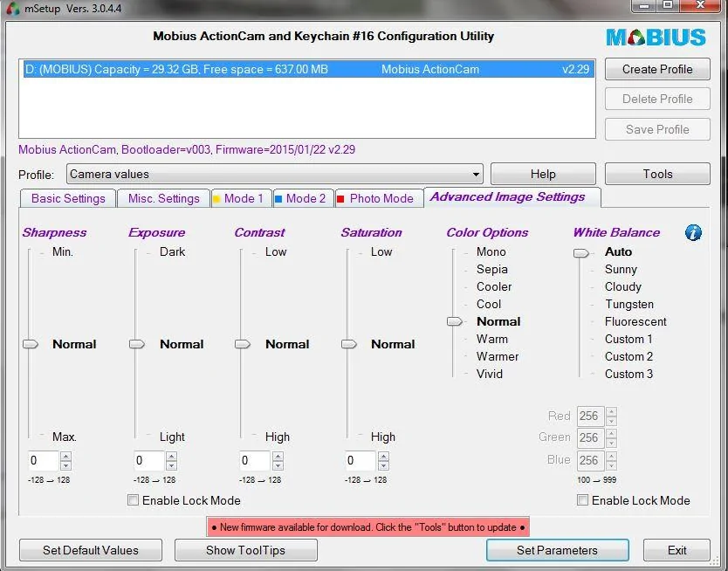The width and height of the screenshot is (728, 571).
Task: Go to the Mode 1 tab
Action: [x=242, y=198]
